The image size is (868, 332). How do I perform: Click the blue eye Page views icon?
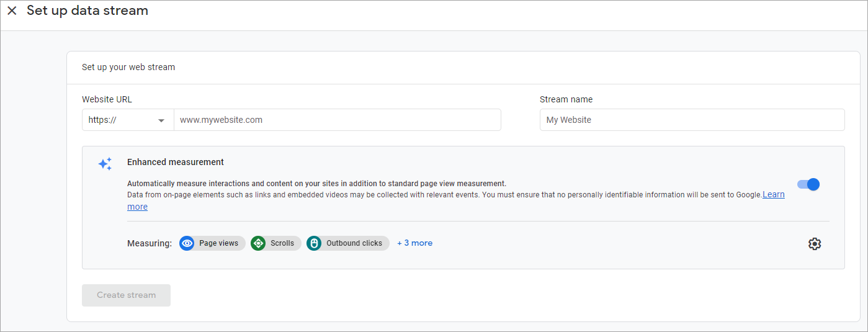click(187, 243)
